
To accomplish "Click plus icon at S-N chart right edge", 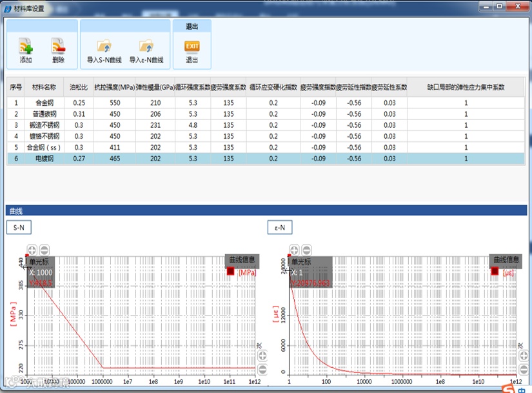I will [x=262, y=356].
